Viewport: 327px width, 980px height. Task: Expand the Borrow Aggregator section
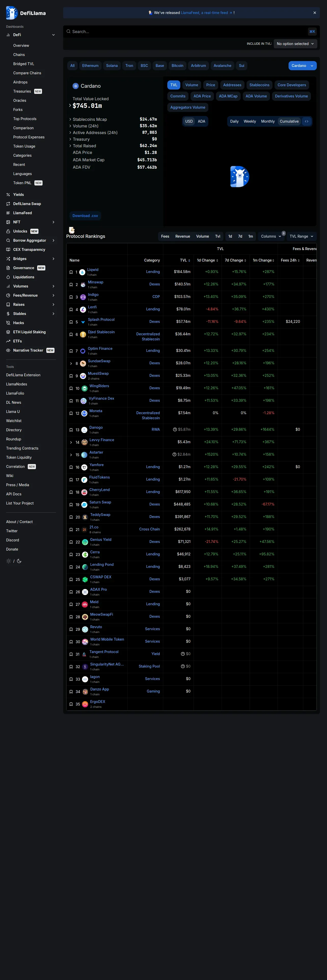pyautogui.click(x=53, y=240)
